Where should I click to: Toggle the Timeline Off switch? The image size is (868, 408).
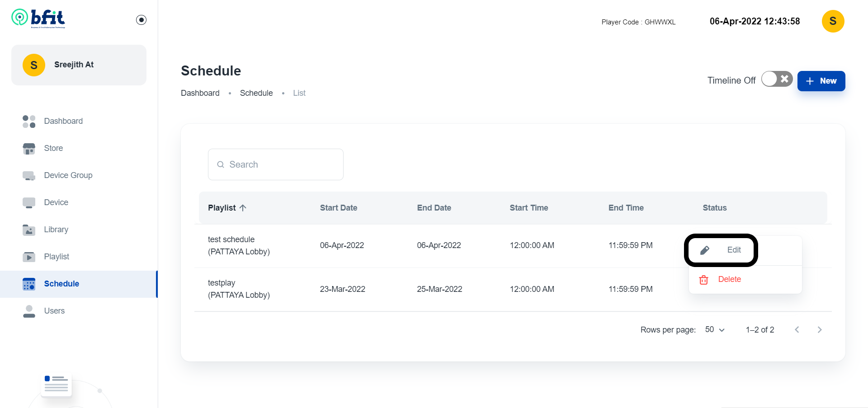[777, 79]
